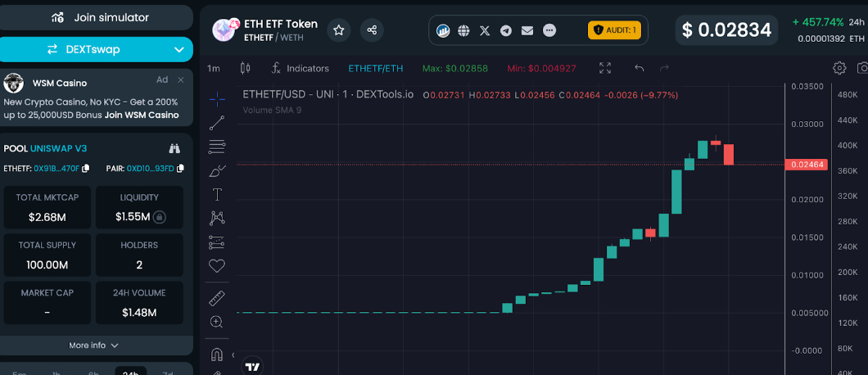Open the Audit: 1 badge

point(614,30)
